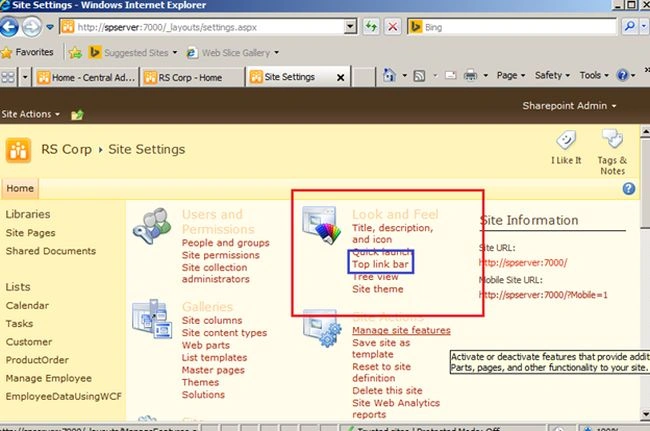Open Shared Documents in quick launch
The height and width of the screenshot is (431, 650).
pyautogui.click(x=51, y=251)
